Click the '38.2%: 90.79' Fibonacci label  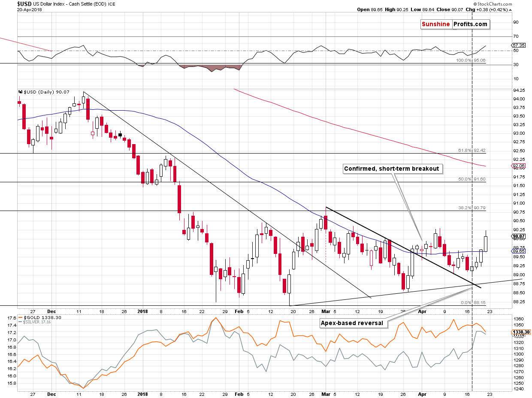(x=471, y=208)
